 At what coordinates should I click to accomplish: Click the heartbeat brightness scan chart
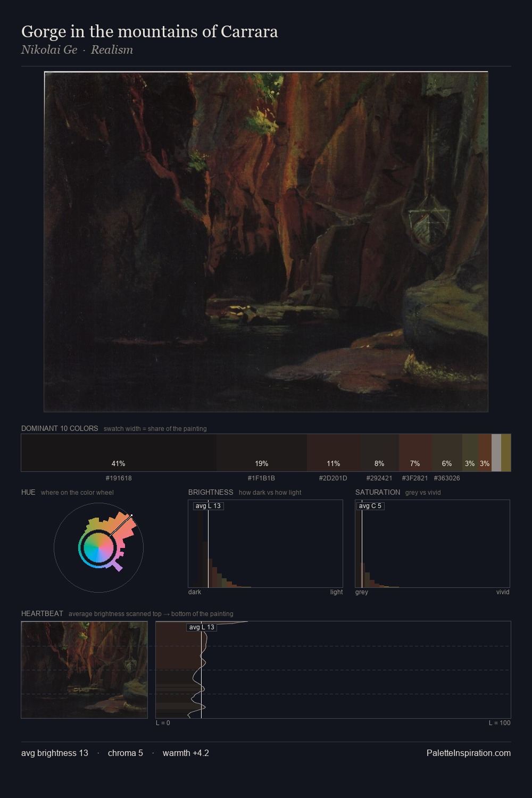(x=333, y=670)
